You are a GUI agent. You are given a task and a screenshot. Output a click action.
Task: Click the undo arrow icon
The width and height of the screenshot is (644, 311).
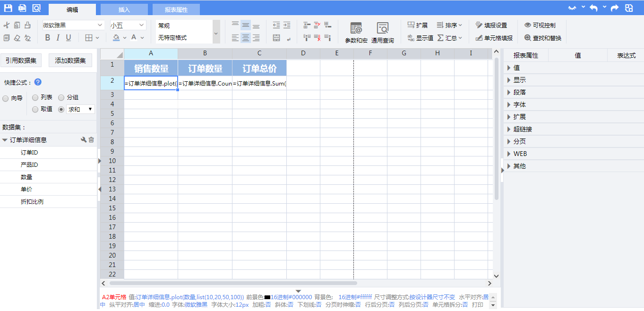[x=593, y=8]
